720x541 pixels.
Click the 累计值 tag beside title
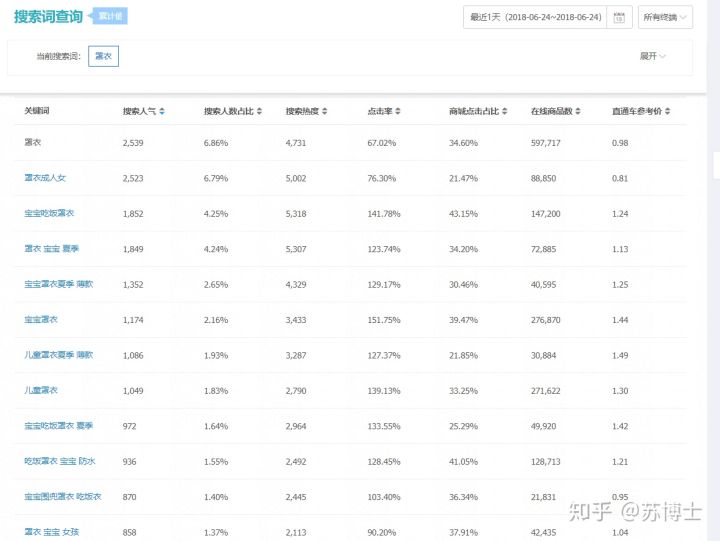click(112, 17)
